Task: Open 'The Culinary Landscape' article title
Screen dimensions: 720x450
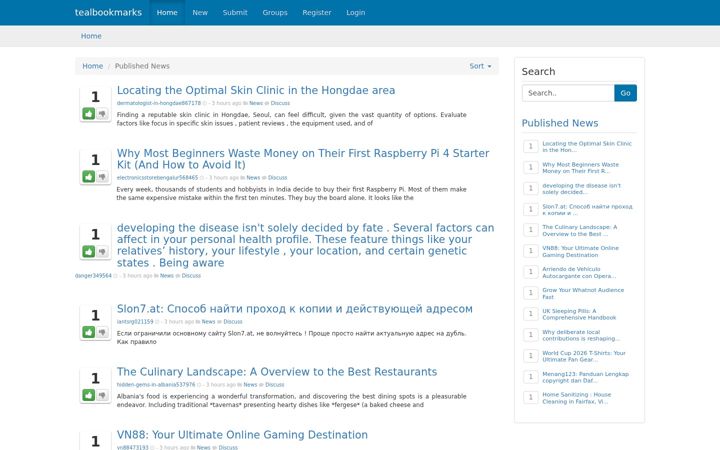Action: tap(277, 371)
